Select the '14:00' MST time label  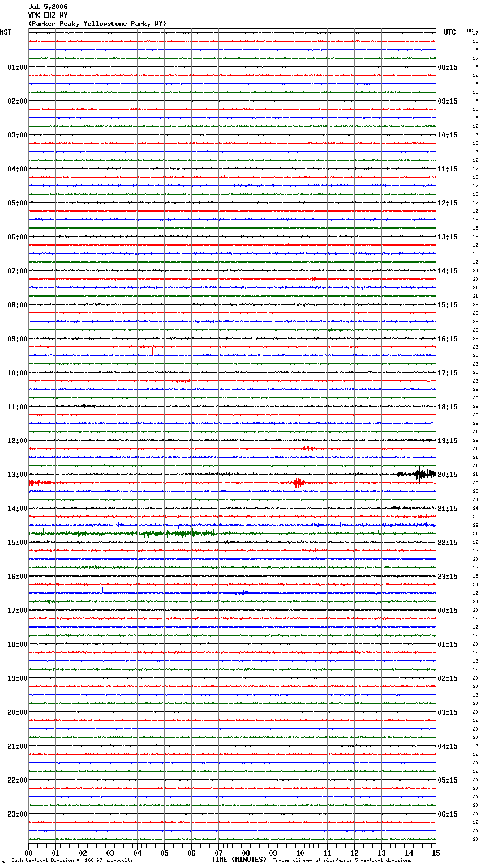18,509
